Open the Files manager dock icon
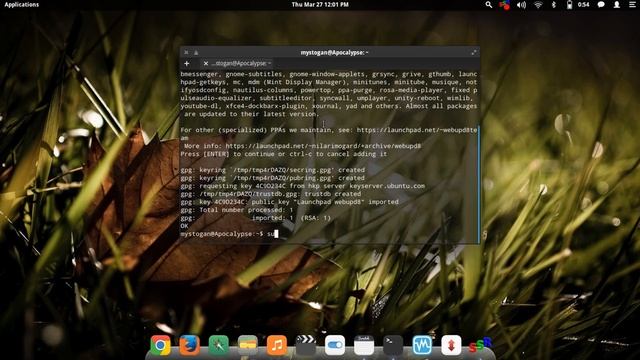Viewport: 640px width, 360px height. [x=248, y=345]
